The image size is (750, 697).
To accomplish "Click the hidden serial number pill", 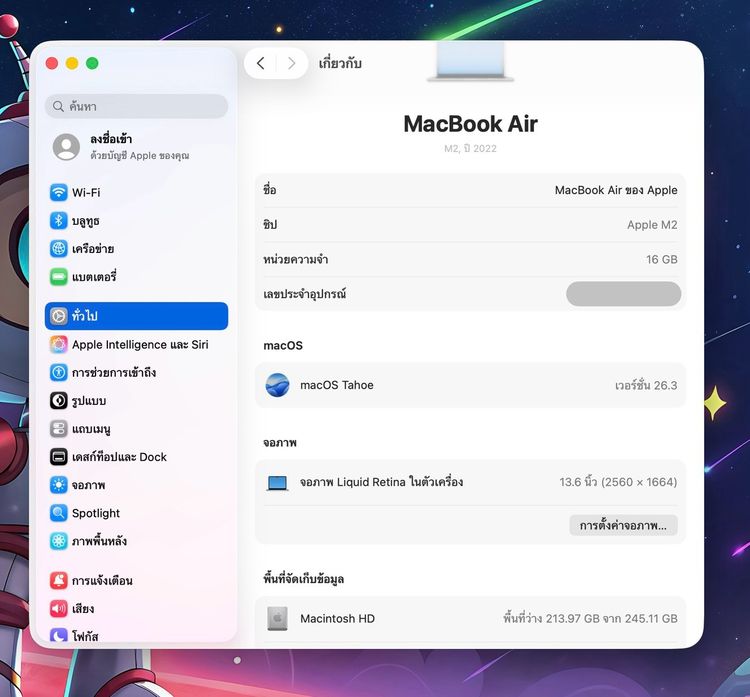I will pos(623,294).
